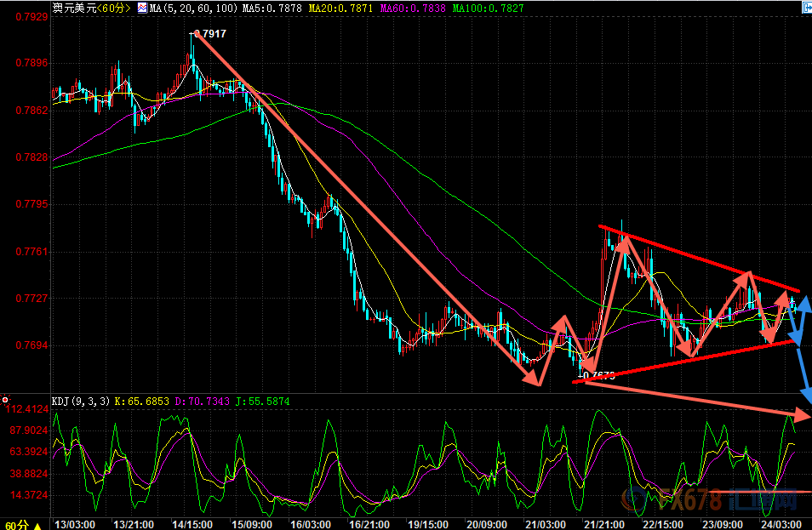Click the 14.3724 KDJ axis label
Viewport: 812px width, 530px height.
coord(29,495)
